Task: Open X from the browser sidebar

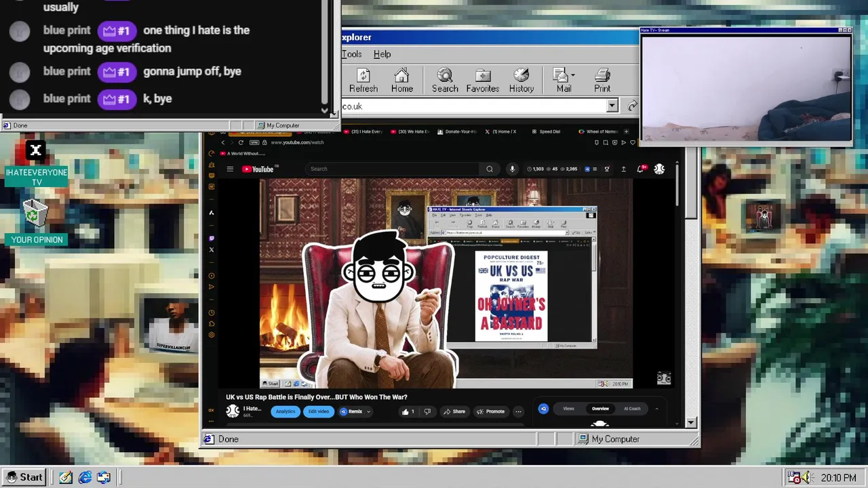Action: [x=211, y=250]
